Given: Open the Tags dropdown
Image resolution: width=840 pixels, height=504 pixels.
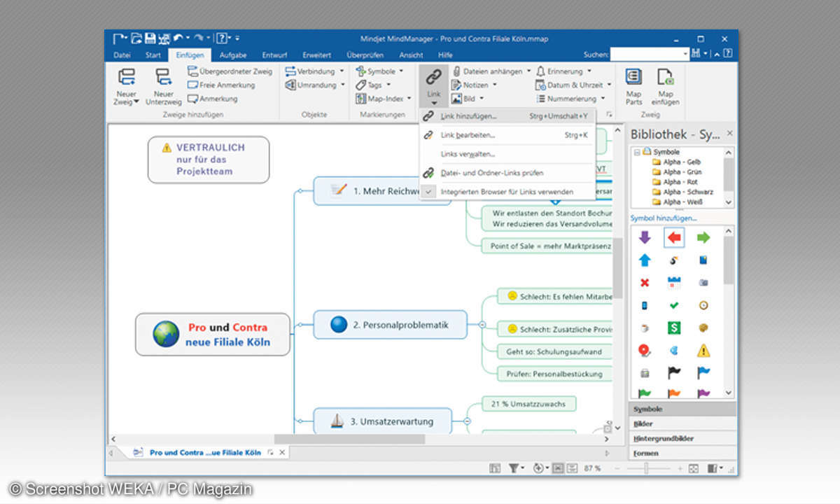Looking at the screenshot, I should (x=388, y=85).
